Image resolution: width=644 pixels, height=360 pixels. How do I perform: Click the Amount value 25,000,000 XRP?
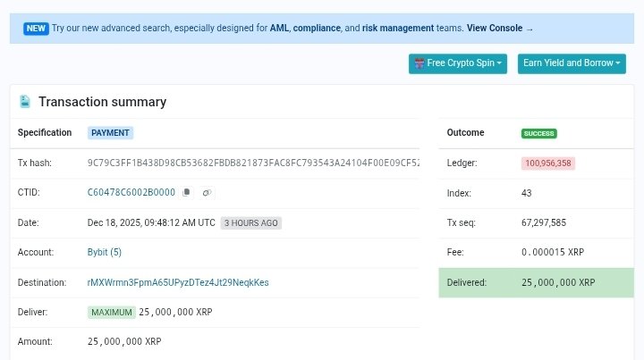pyautogui.click(x=124, y=341)
